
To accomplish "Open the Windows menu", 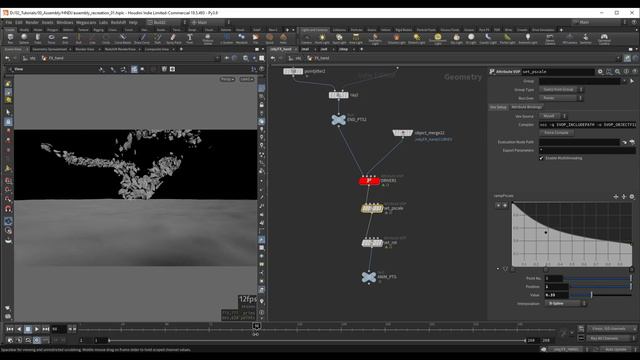I will click(x=65, y=22).
